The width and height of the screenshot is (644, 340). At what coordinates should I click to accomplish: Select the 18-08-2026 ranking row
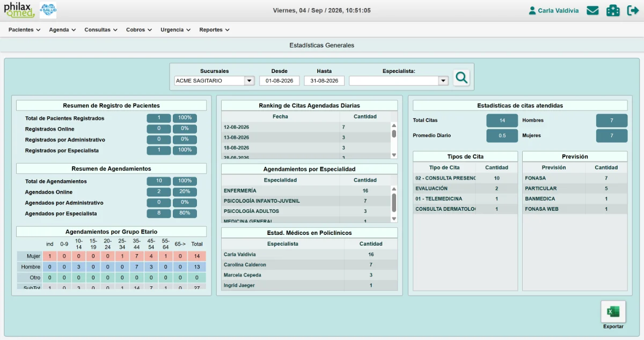tap(306, 147)
